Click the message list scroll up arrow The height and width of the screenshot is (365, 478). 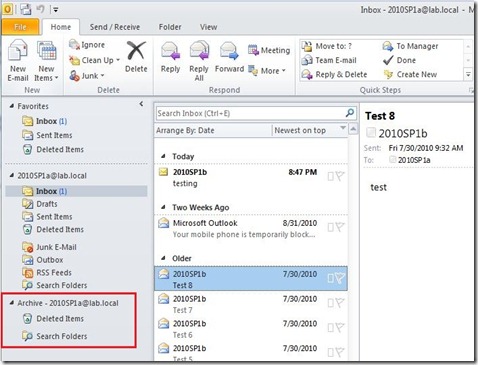(353, 129)
